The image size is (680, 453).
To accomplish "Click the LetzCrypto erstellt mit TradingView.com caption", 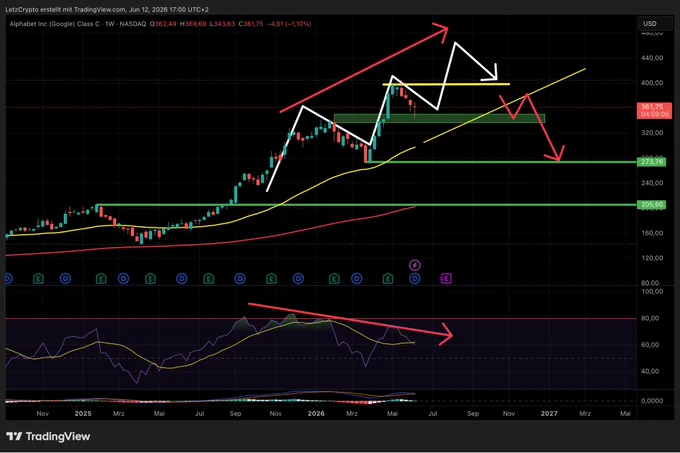I will (107, 9).
